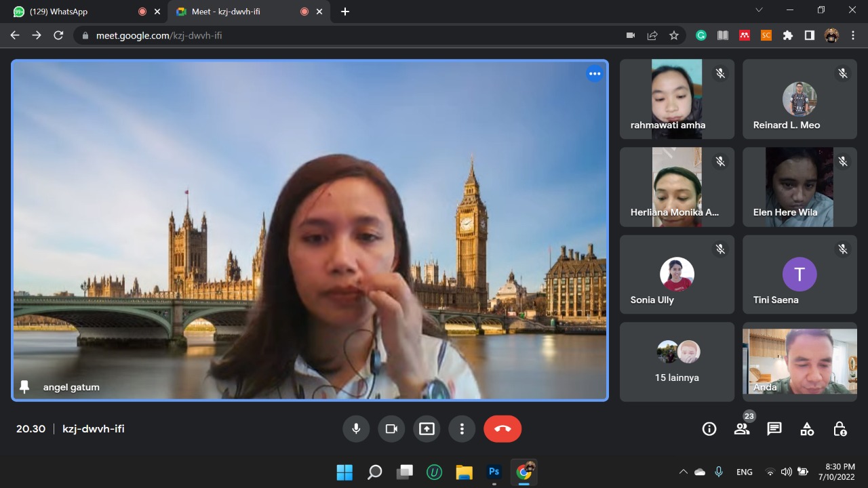This screenshot has height=488, width=868.
Task: Open the activities icon
Action: pyautogui.click(x=807, y=429)
